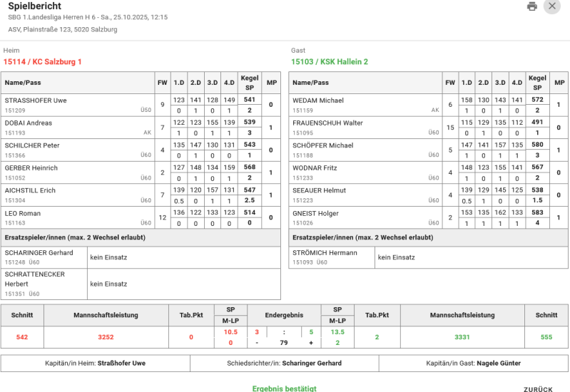Select player WODNAR Fritz
Viewport: 570px width, 392px height.
point(315,168)
